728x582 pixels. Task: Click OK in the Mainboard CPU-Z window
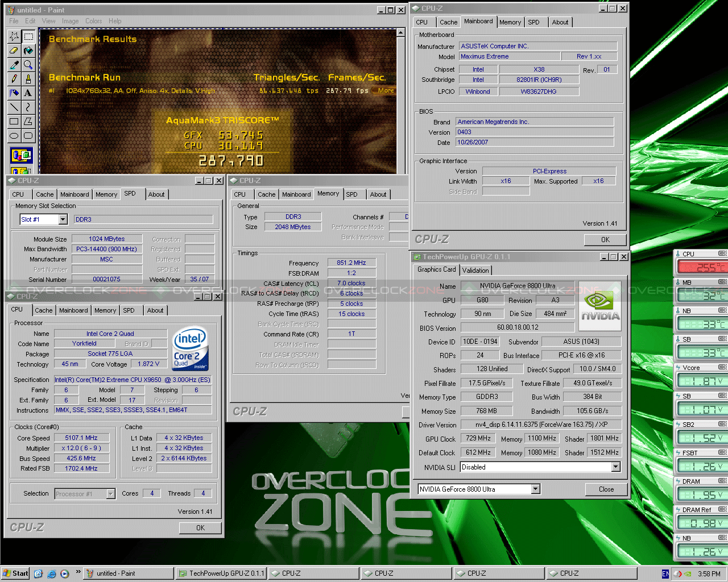(x=605, y=240)
